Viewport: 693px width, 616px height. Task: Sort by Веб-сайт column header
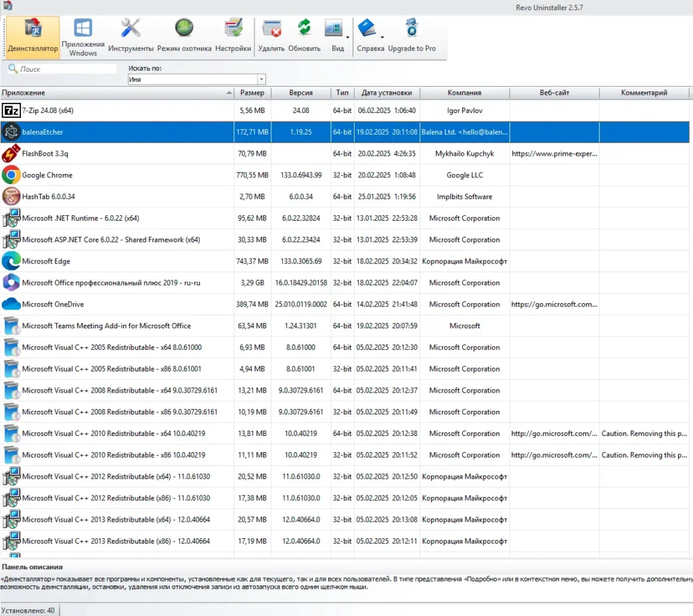[554, 93]
